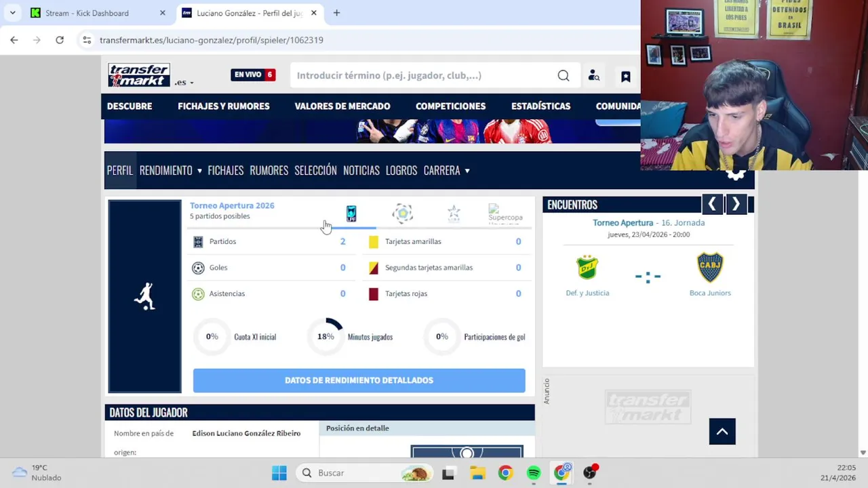868x488 pixels.
Task: Open FICHAJES Y RUMORES menu
Action: 224,106
